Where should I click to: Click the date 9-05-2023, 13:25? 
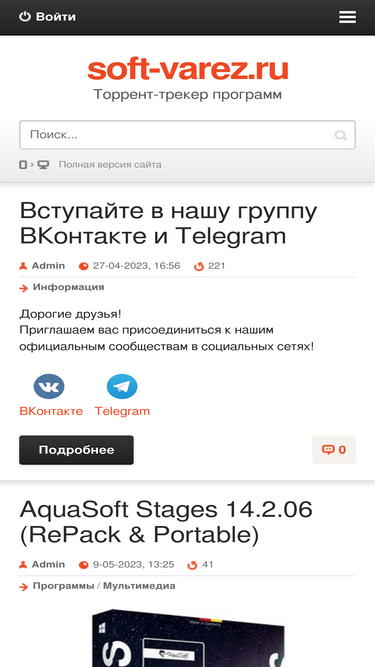134,564
